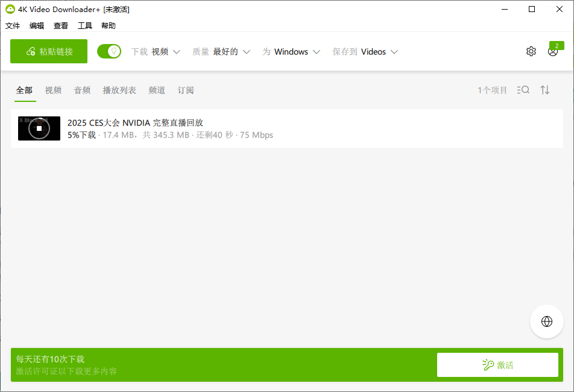Open the 帮助 menu
574x392 pixels.
[109, 25]
